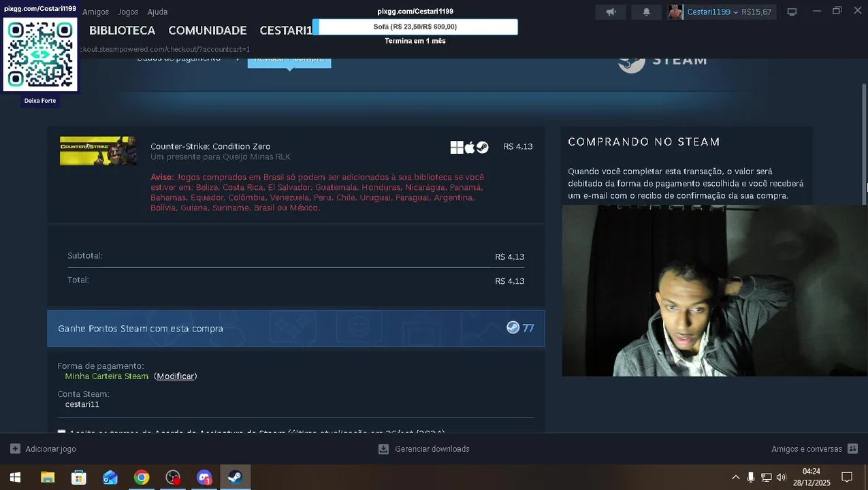The width and height of the screenshot is (868, 490).
Task: Open the Amigos menu
Action: pos(95,12)
